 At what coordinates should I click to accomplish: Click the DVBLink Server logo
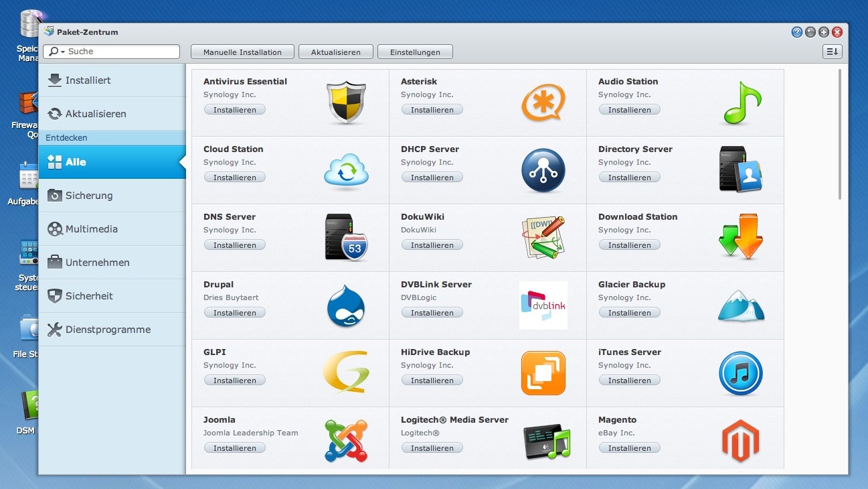543,305
